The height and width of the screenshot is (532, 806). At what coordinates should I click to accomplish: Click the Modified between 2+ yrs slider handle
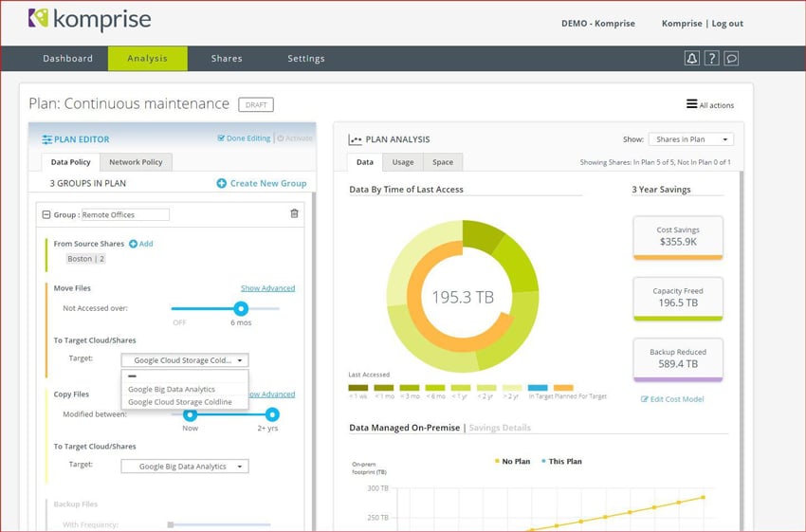click(272, 414)
